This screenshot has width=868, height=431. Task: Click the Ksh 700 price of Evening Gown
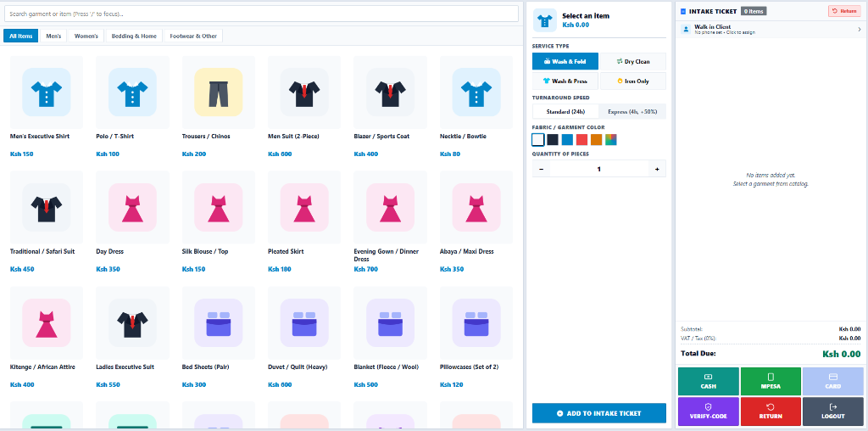(366, 269)
